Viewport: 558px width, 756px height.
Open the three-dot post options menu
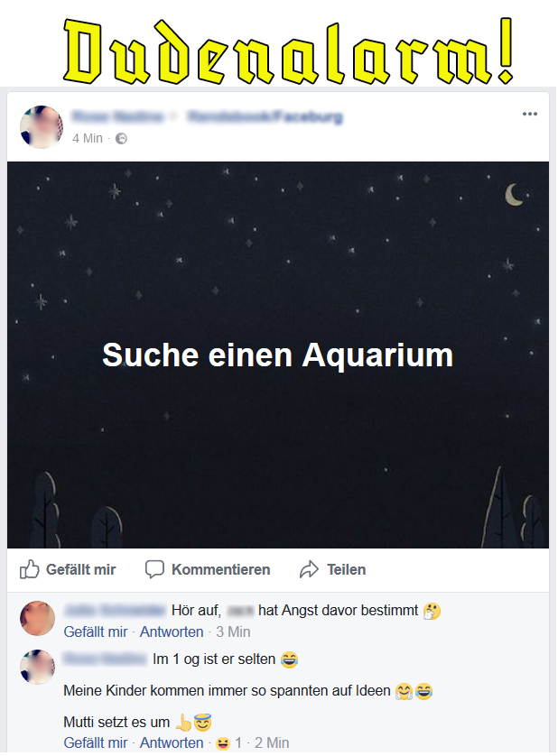coord(529,115)
